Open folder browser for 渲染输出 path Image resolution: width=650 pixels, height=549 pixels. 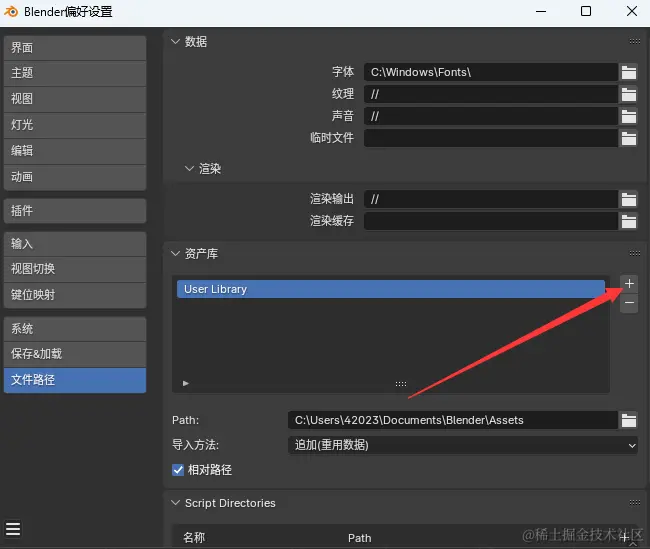click(x=628, y=199)
